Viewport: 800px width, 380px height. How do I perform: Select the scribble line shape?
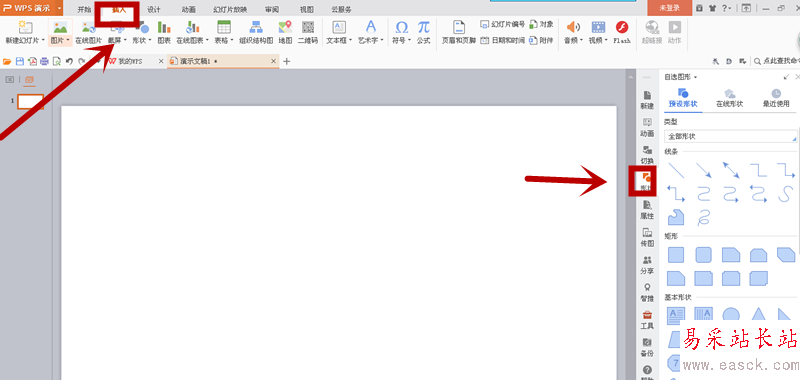click(x=704, y=217)
